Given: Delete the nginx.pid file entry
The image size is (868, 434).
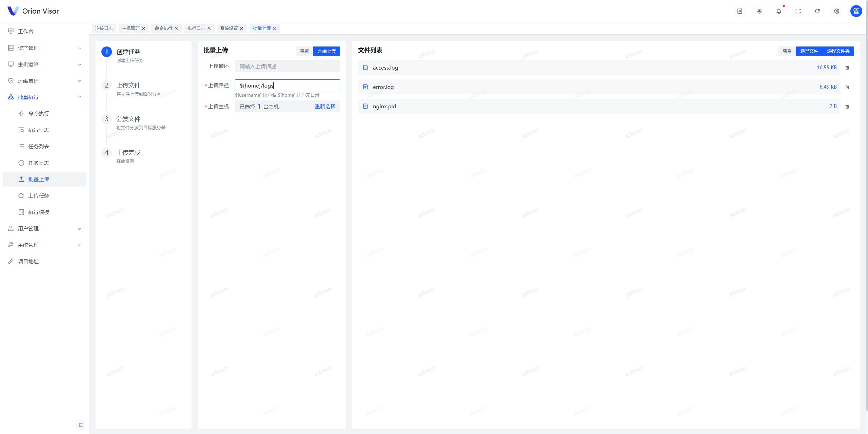Looking at the screenshot, I should (x=847, y=107).
